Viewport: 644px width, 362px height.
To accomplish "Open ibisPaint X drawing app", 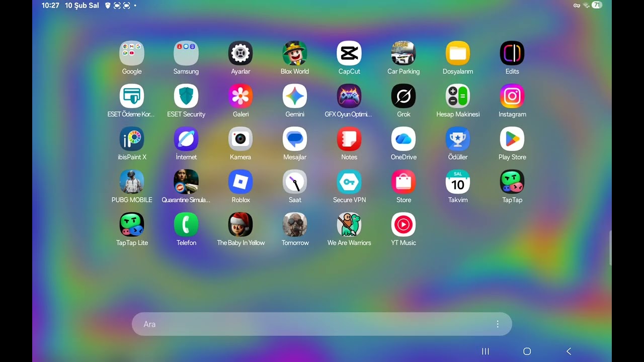I will (x=132, y=139).
